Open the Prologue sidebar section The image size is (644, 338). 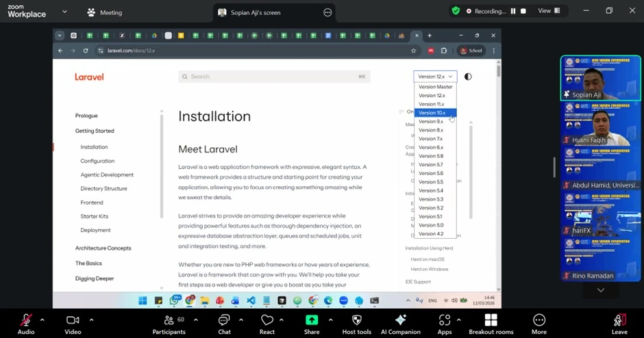click(86, 116)
